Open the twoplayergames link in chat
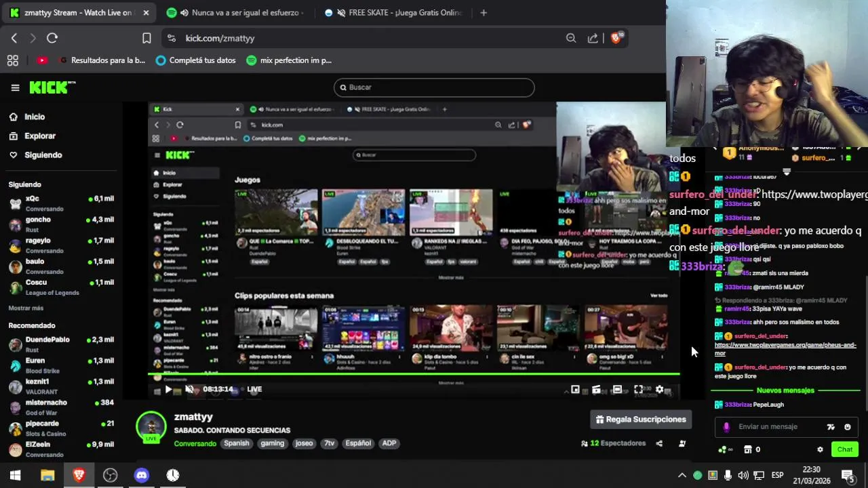This screenshot has width=868, height=488. click(x=785, y=348)
